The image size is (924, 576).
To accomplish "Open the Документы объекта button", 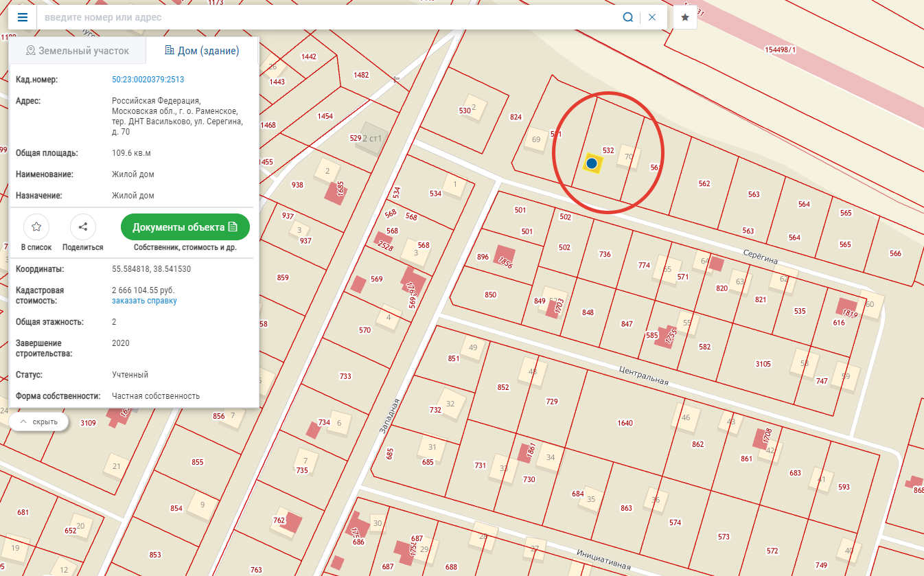I will 185,227.
